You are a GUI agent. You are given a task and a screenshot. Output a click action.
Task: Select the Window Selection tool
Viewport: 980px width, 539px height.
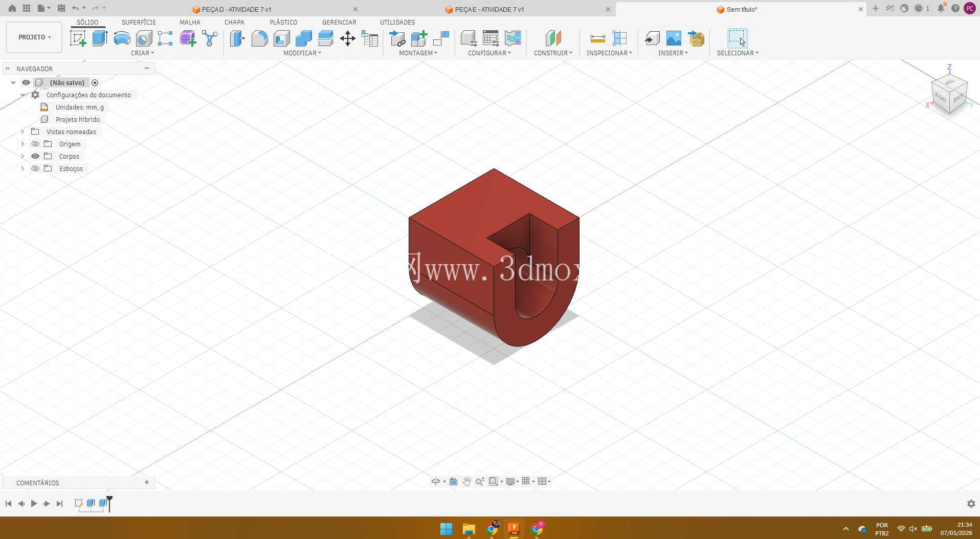(737, 38)
